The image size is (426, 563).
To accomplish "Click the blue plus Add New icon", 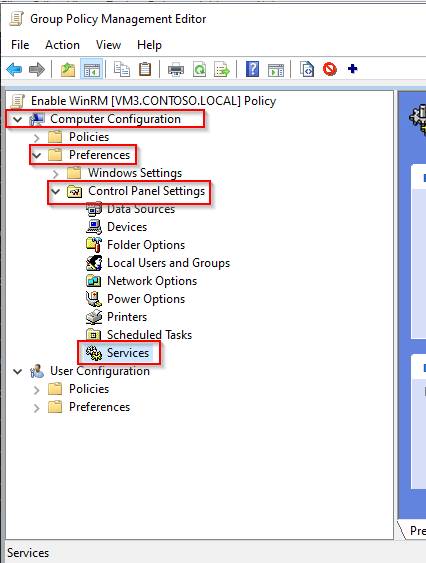I will [x=352, y=69].
